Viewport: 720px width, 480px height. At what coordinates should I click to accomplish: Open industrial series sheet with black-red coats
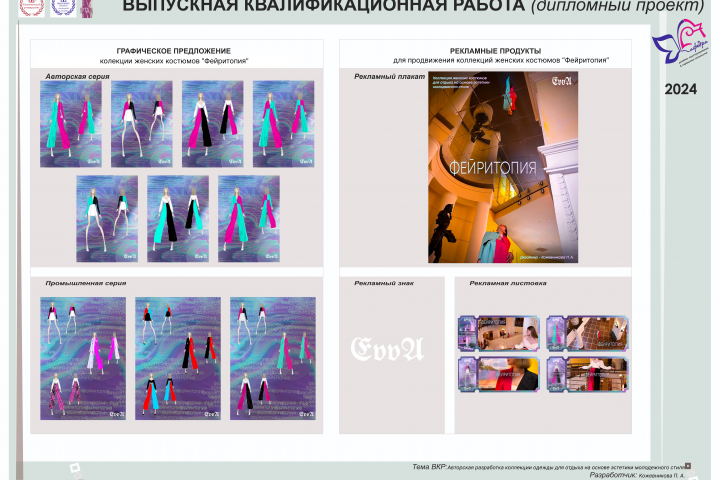point(178,358)
